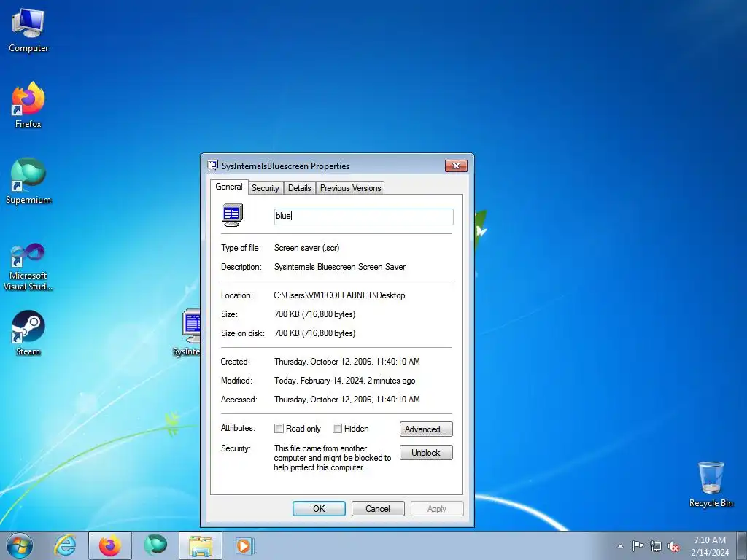Select the Supermium desktop shortcut
This screenshot has width=747, height=560.
point(28,182)
